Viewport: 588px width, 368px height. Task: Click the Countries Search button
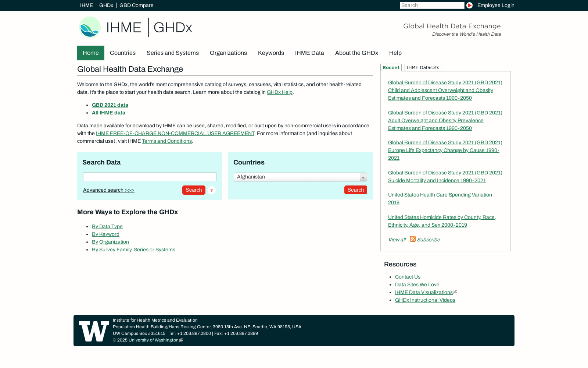click(355, 190)
